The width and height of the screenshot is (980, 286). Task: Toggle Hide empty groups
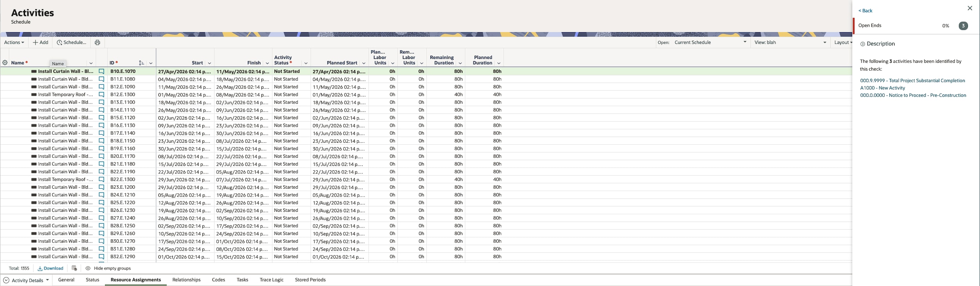pos(108,268)
